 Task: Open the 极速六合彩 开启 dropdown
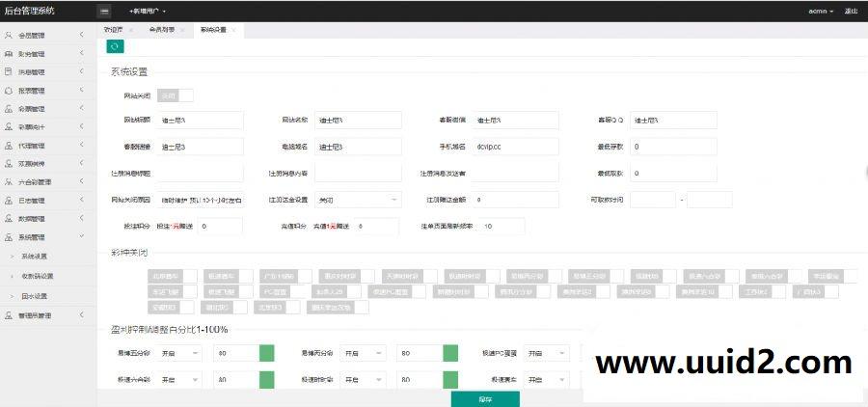(179, 380)
